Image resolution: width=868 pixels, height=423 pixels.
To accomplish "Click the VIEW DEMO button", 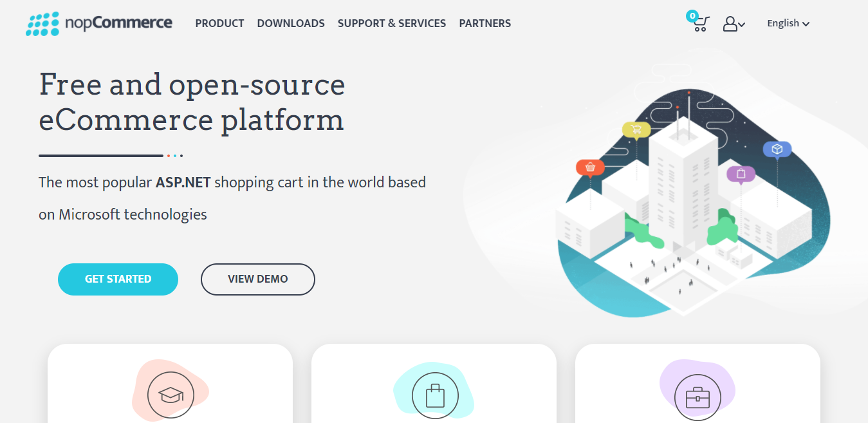I will (258, 279).
